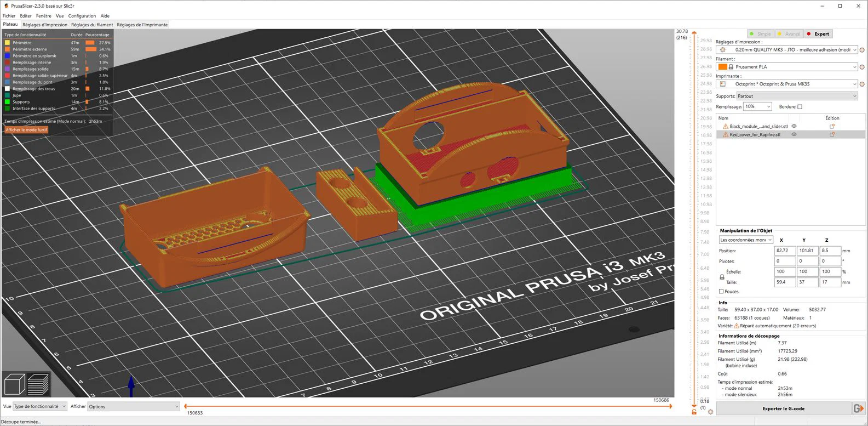Viewport: 868px width, 426px height.
Task: Switch to the Réglages d'Impression tab
Action: tap(45, 25)
